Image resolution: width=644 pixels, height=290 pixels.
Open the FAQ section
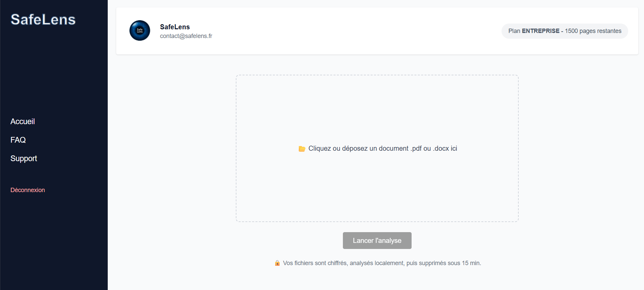[x=18, y=140]
